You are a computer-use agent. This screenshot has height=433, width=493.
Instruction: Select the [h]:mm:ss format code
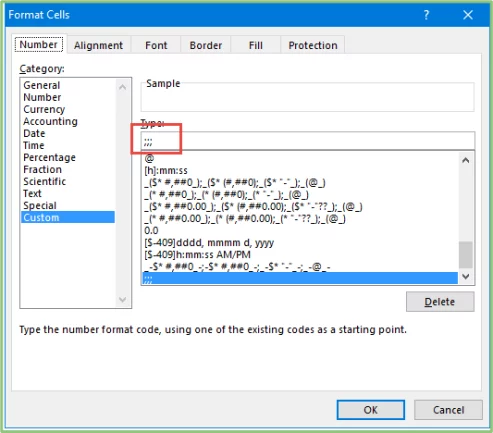300,170
